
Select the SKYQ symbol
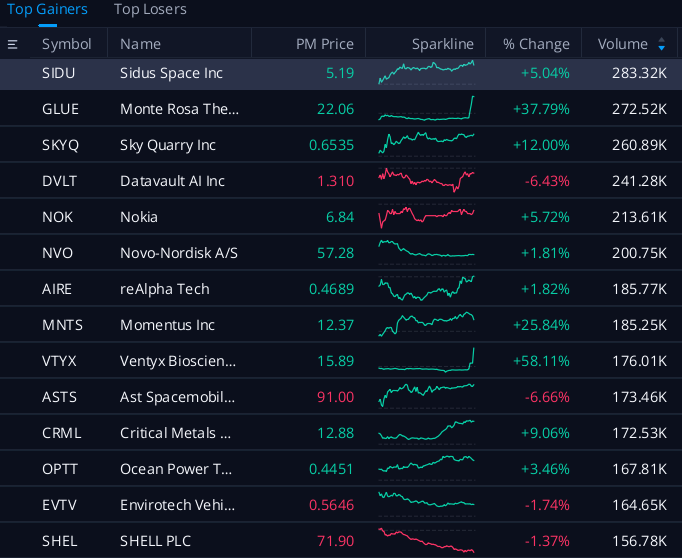(x=60, y=145)
